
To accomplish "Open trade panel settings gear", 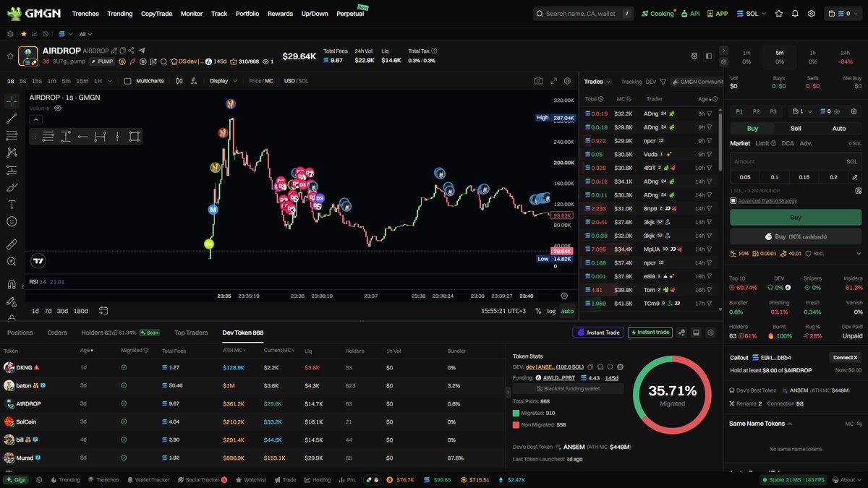I will coord(854,111).
